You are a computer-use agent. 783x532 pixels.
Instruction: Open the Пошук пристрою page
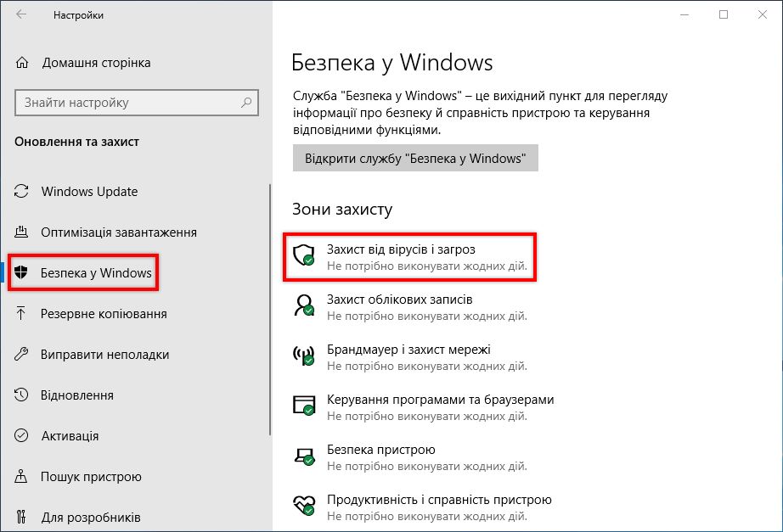91,477
